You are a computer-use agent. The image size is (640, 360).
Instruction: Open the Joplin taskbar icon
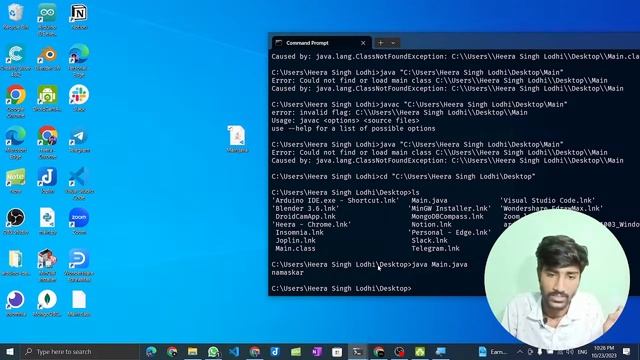[x=276, y=351]
